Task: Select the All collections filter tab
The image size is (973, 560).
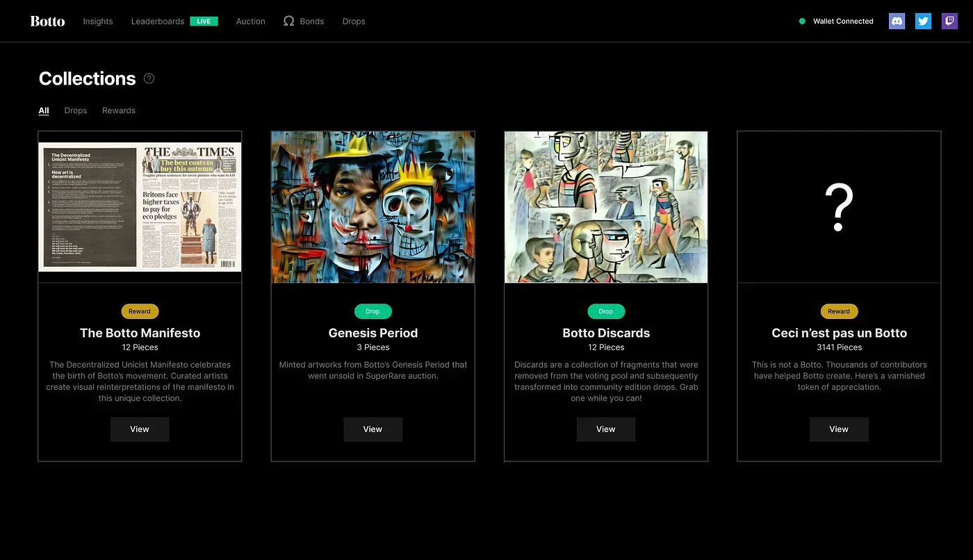Action: (x=44, y=110)
